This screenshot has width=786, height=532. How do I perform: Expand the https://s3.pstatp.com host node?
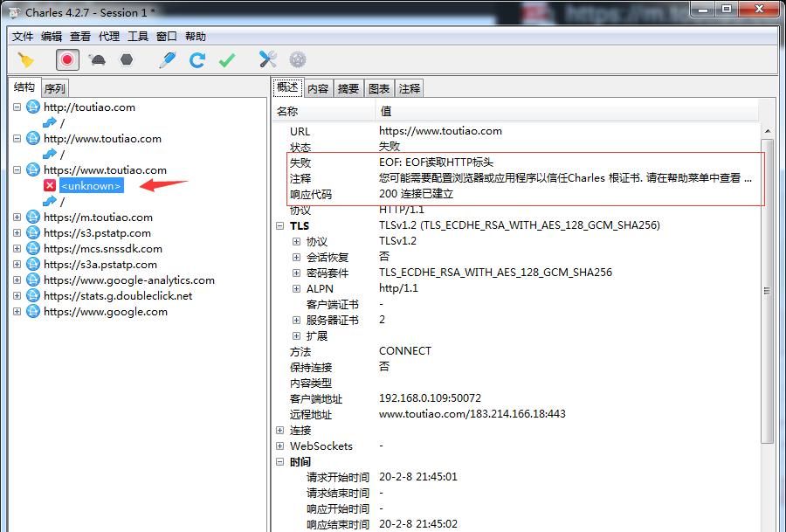17,232
